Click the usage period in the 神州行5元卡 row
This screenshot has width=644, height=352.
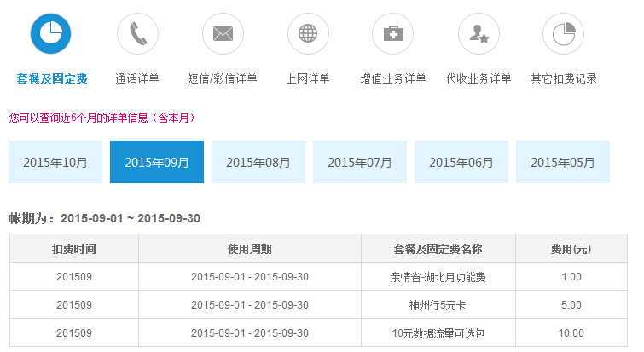[250, 305]
